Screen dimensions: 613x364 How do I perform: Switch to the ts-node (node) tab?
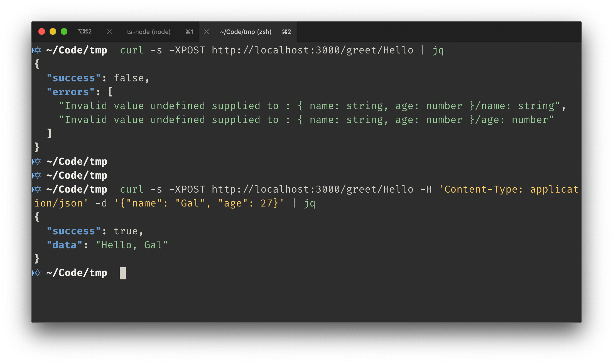[149, 32]
